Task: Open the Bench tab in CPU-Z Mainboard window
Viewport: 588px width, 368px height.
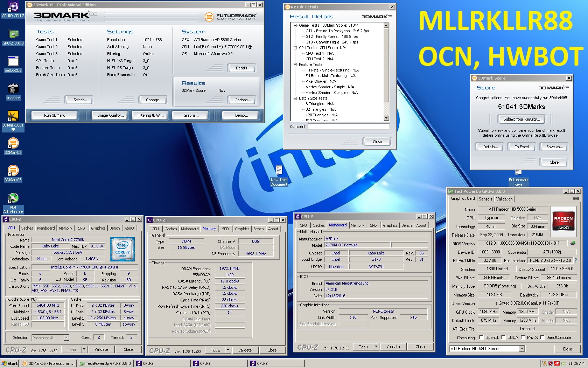Action: click(406, 225)
